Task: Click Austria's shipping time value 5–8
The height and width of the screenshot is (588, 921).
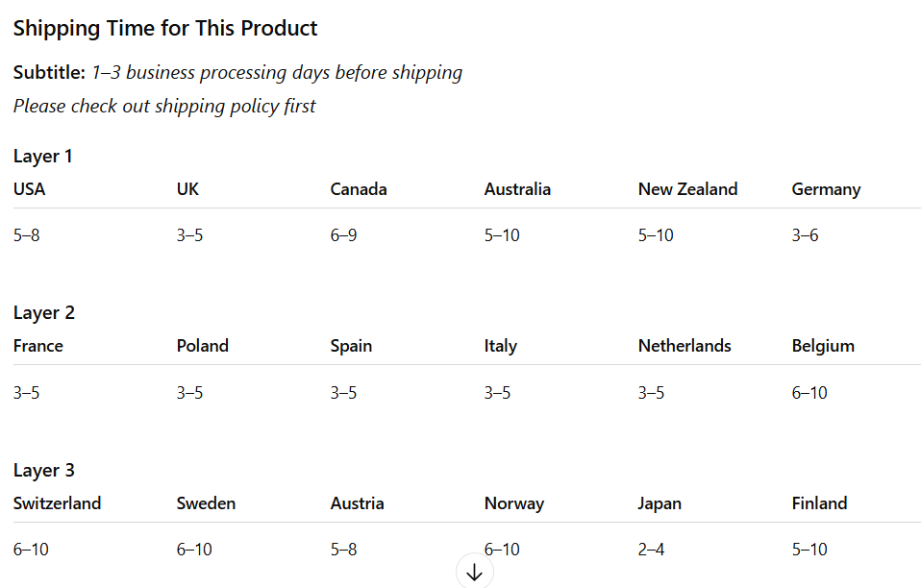Action: coord(343,550)
